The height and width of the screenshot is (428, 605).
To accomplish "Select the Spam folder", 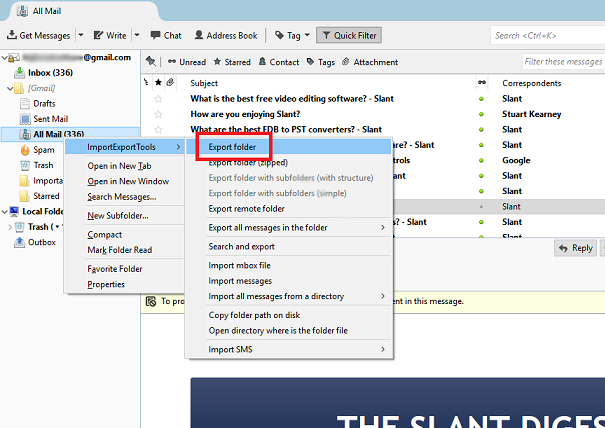I will (44, 150).
